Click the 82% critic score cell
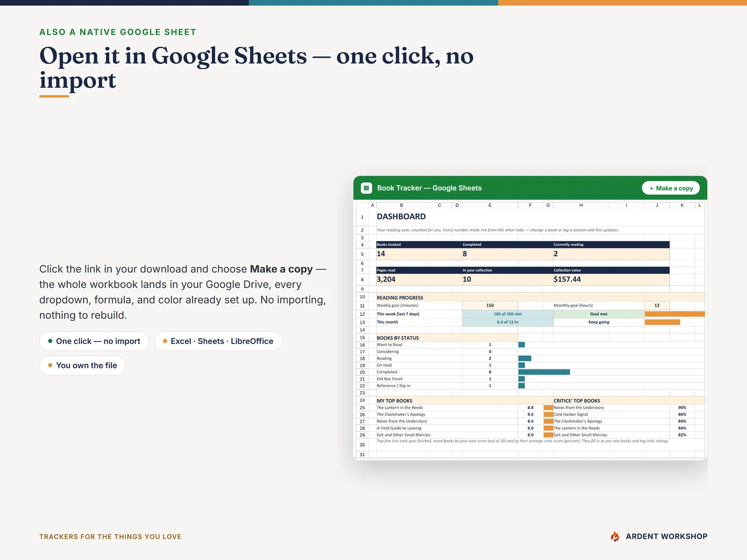 (x=682, y=435)
